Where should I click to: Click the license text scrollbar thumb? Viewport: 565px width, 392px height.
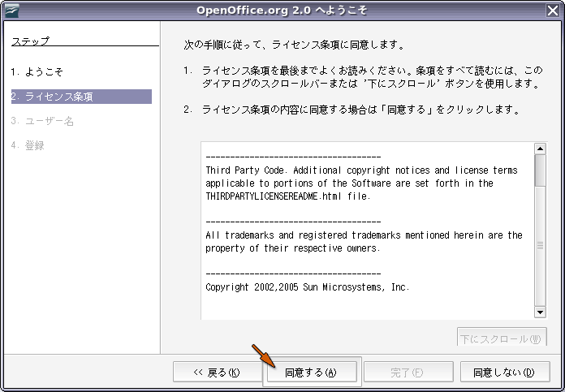pos(540,170)
